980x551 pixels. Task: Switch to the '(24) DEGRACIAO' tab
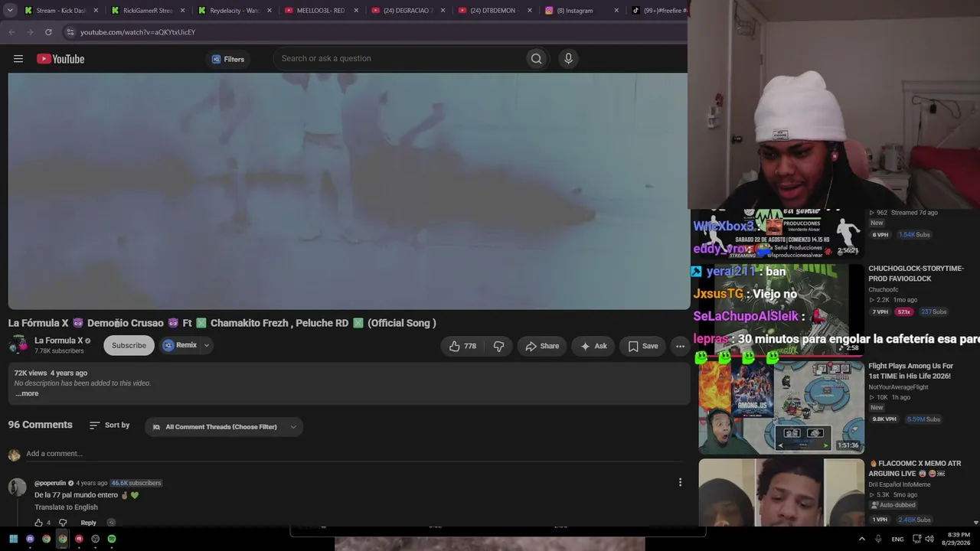point(407,11)
